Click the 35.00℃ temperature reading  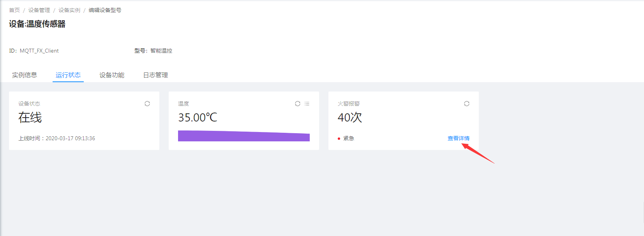tap(198, 118)
